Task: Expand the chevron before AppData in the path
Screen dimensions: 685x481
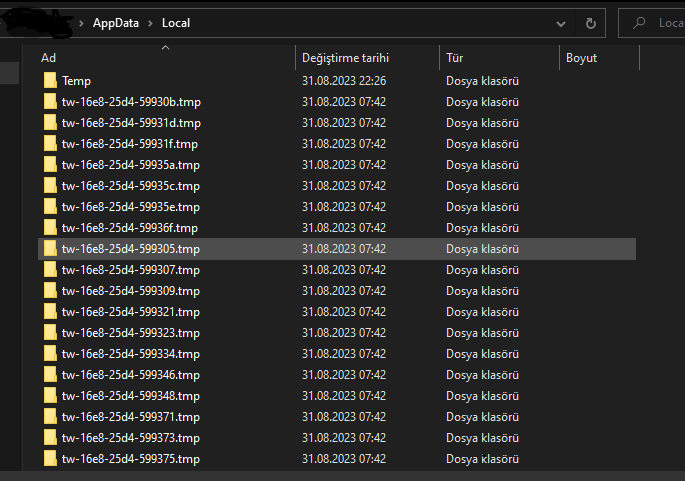Action: click(81, 23)
